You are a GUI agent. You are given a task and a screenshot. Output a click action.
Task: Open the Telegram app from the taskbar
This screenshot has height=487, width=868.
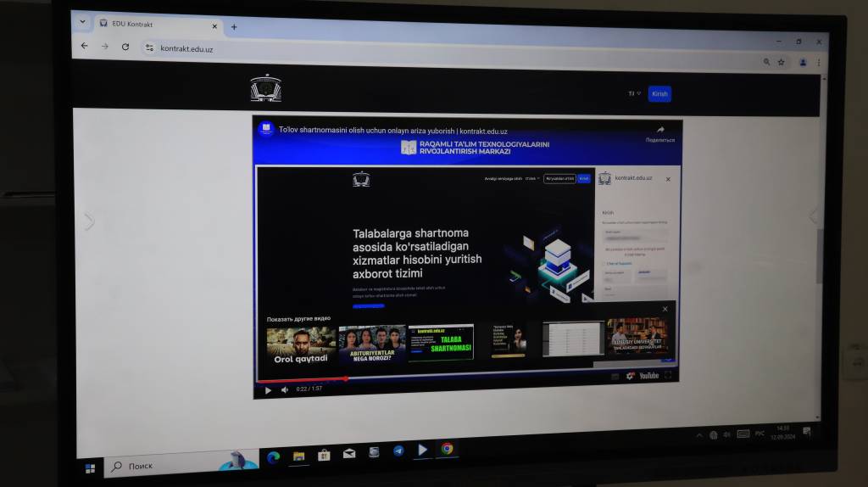[x=398, y=451]
